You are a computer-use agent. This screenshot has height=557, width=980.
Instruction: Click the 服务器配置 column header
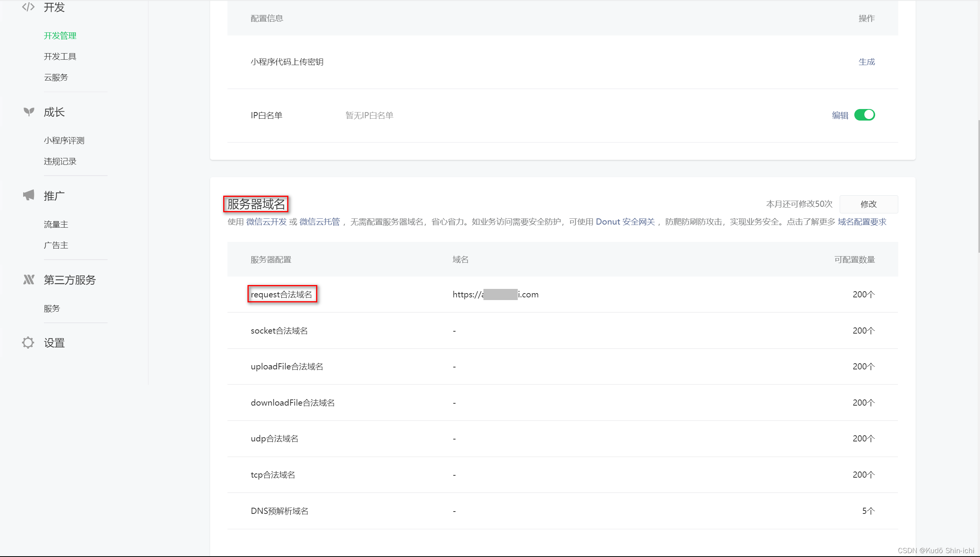tap(271, 260)
